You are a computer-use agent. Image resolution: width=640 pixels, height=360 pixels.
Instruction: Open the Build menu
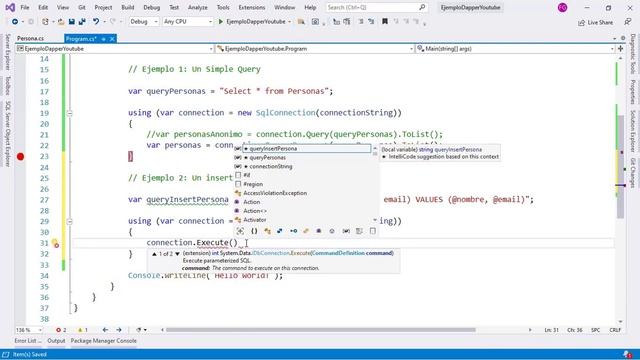[x=128, y=7]
